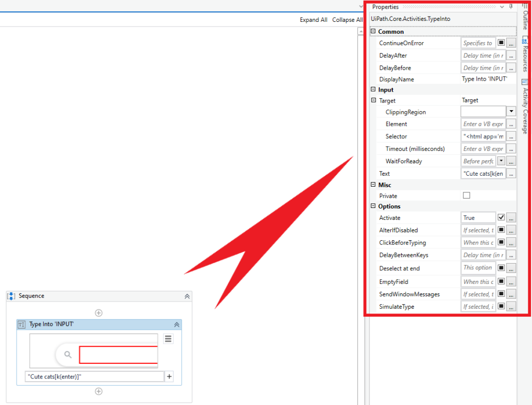
Task: Click the plus icon above Type Into
Action: click(99, 312)
